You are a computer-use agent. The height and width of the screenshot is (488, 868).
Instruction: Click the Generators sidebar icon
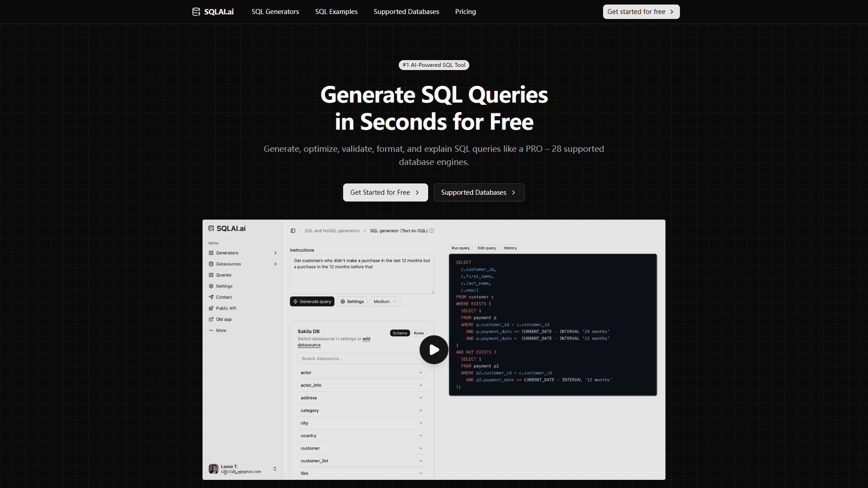(x=211, y=253)
